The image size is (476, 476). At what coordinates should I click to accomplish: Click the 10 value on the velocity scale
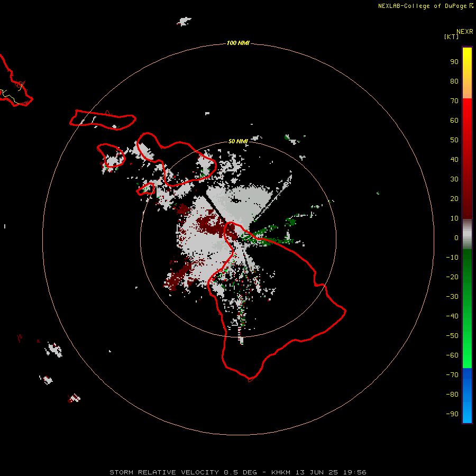pyautogui.click(x=454, y=218)
